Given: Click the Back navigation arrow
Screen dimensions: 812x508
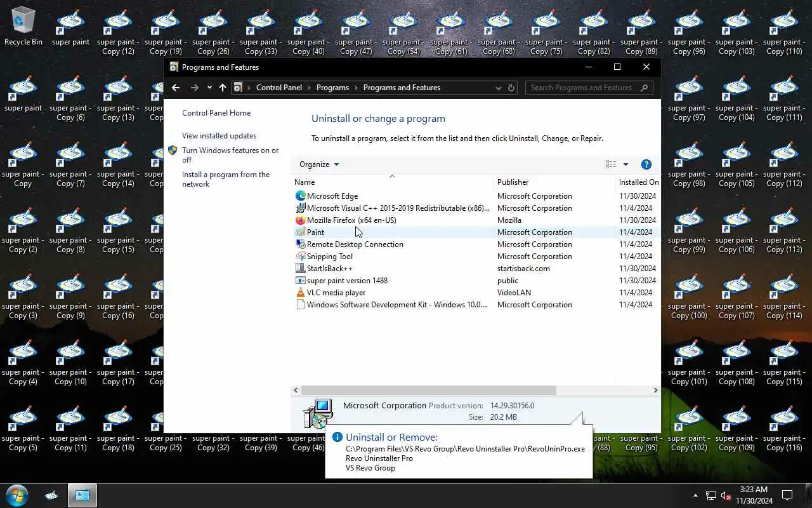Looking at the screenshot, I should click(x=176, y=88).
